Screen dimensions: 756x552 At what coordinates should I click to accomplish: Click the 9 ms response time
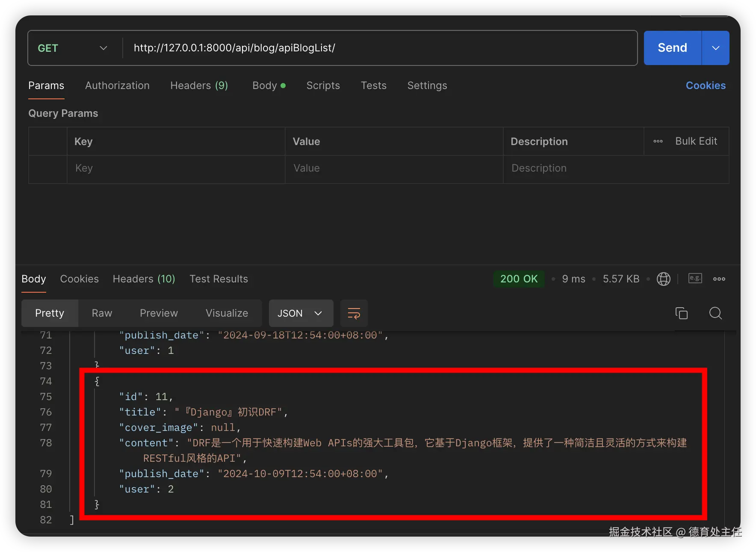573,279
